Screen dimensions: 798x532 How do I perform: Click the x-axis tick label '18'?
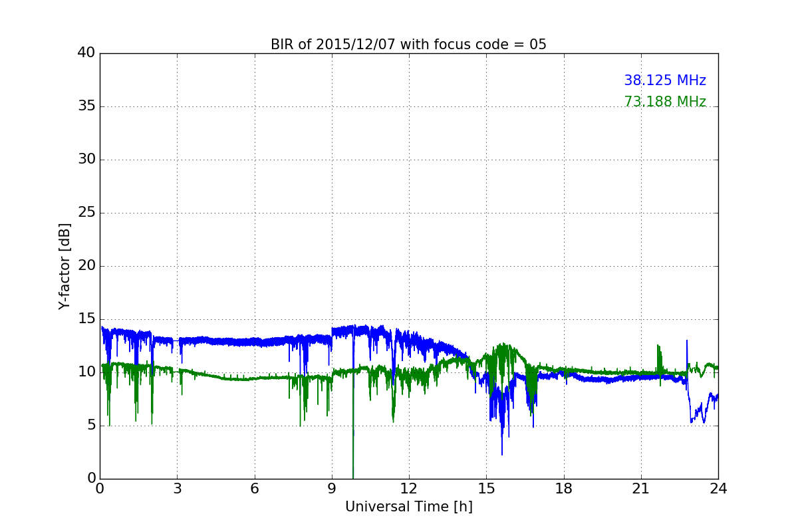pyautogui.click(x=564, y=489)
